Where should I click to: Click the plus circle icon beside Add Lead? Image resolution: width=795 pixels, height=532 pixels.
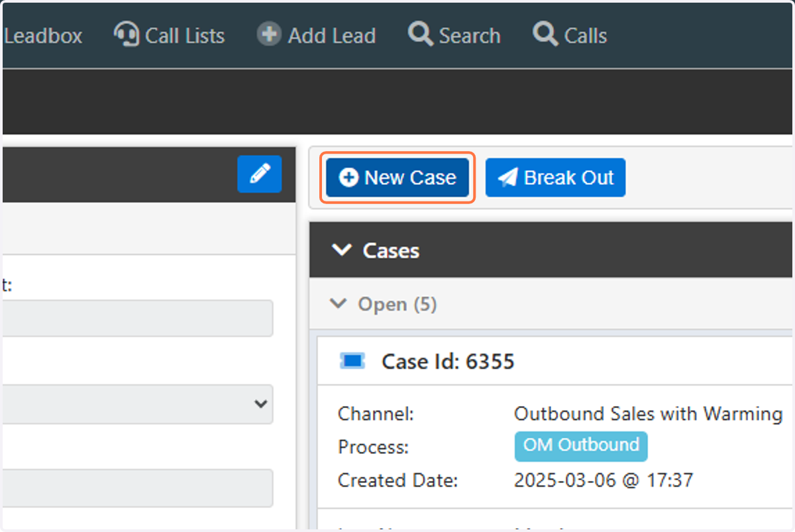(x=268, y=34)
